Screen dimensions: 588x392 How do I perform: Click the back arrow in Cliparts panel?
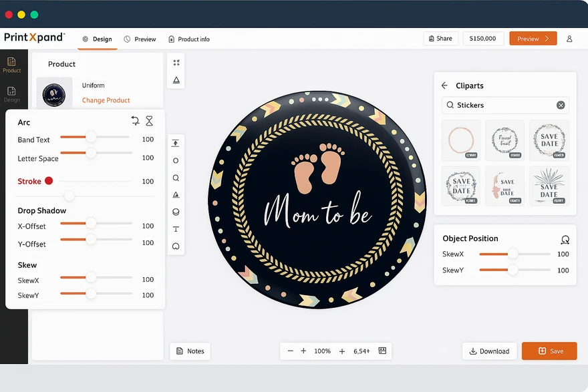pyautogui.click(x=445, y=85)
